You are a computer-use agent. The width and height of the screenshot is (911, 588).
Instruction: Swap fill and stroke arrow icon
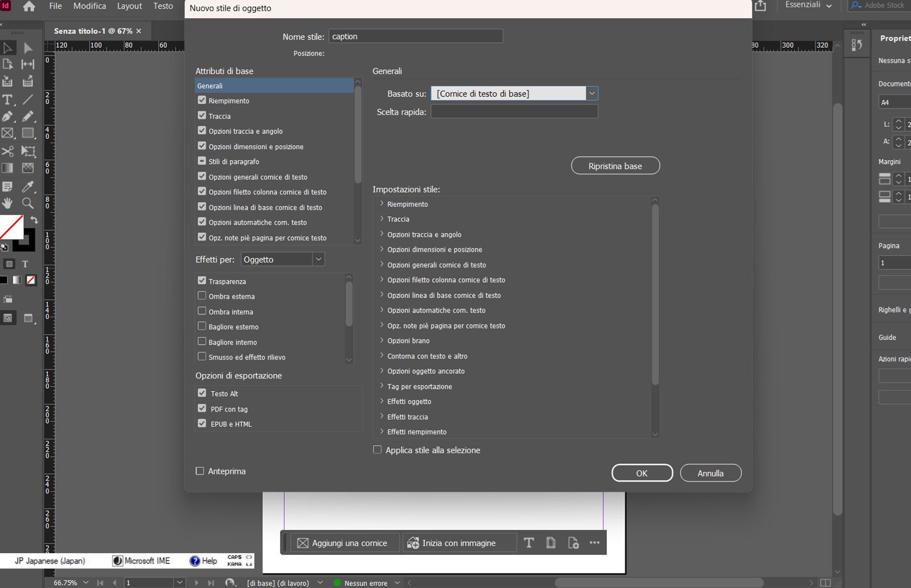(34, 220)
